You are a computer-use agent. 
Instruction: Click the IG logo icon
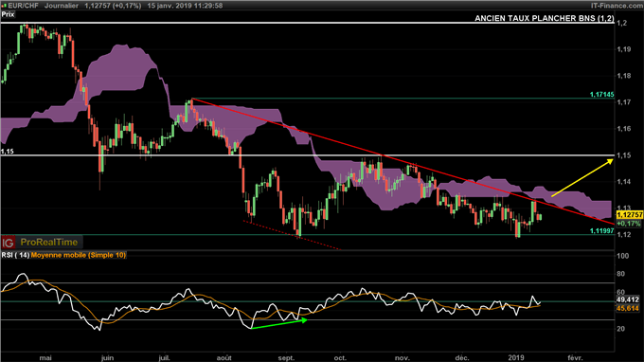tap(8, 243)
